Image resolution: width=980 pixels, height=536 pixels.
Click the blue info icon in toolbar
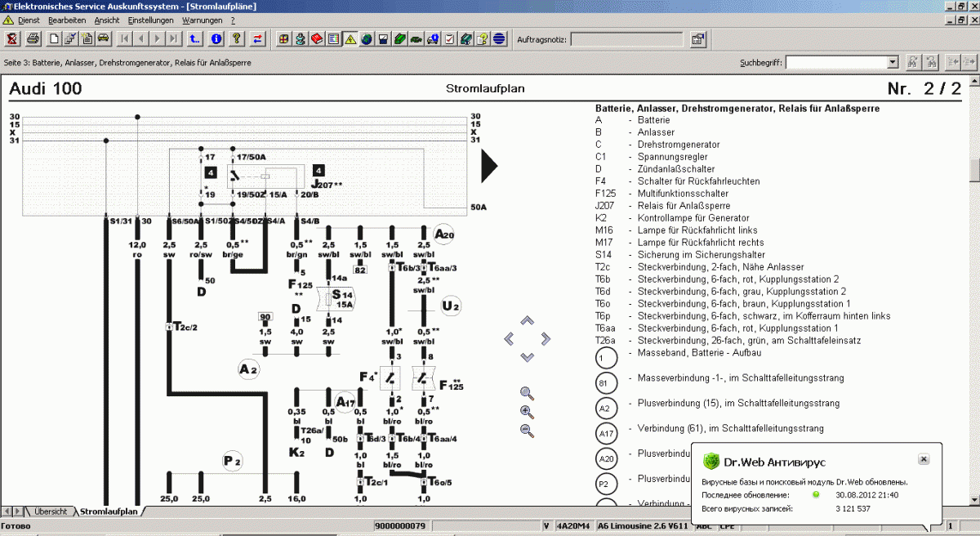(x=216, y=38)
